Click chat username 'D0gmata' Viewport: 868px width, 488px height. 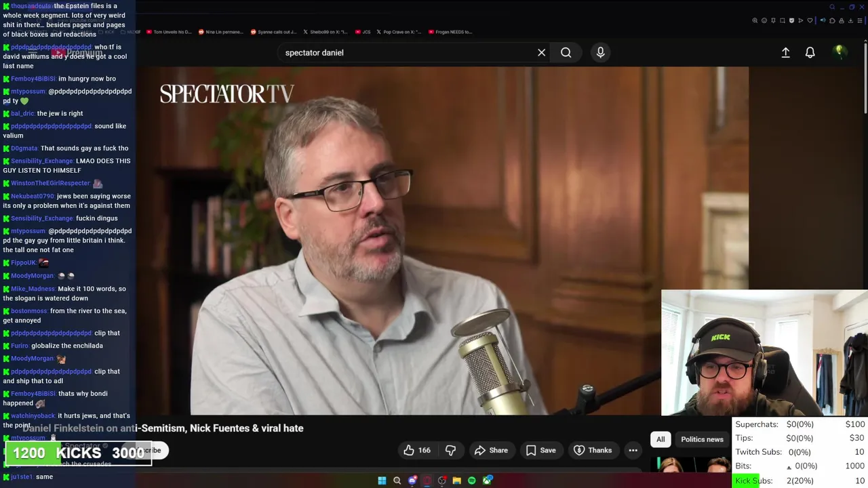click(x=24, y=148)
